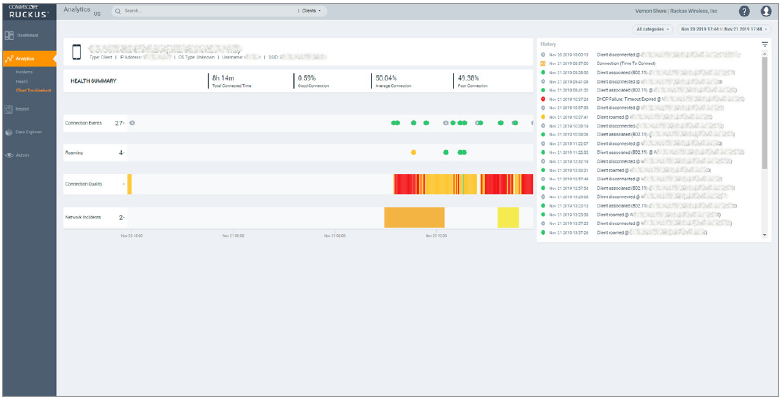
Task: Click the help question mark icon
Action: coord(744,11)
